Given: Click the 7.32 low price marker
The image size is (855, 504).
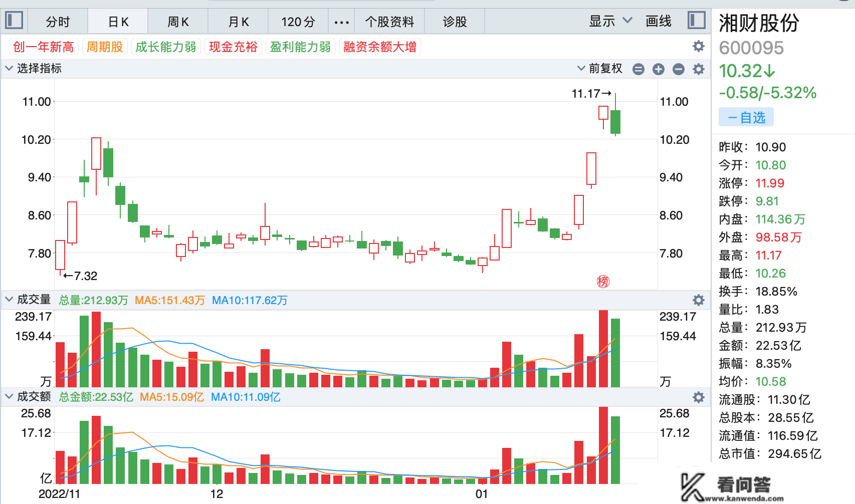Looking at the screenshot, I should 81,276.
